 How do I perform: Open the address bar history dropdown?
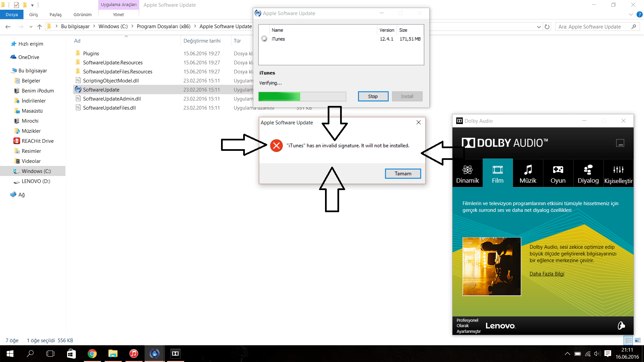pyautogui.click(x=539, y=27)
